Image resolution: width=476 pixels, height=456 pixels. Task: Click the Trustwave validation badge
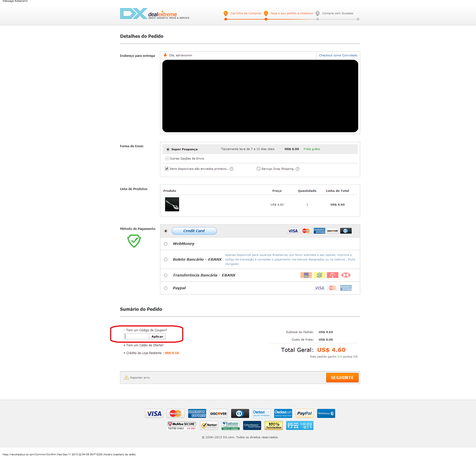(231, 426)
